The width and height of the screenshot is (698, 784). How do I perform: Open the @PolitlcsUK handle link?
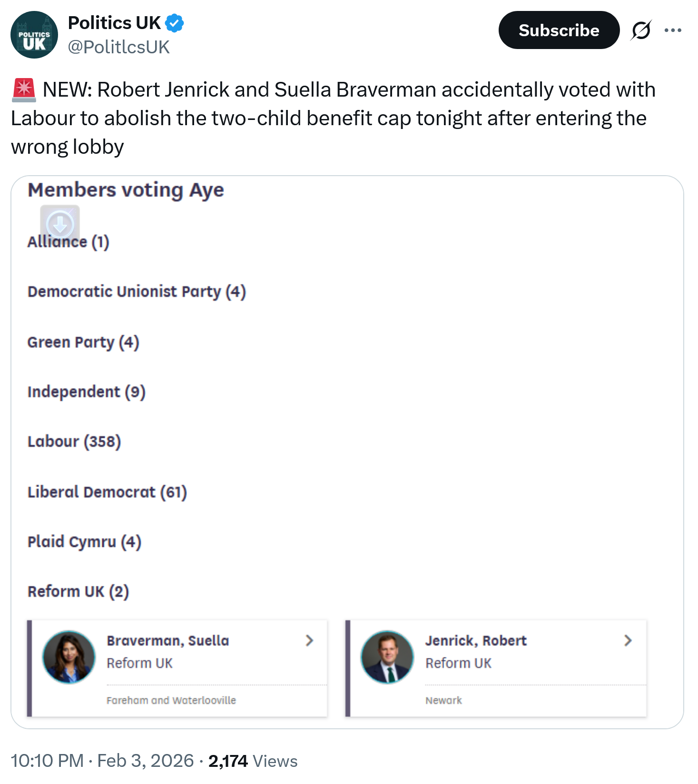[x=118, y=47]
